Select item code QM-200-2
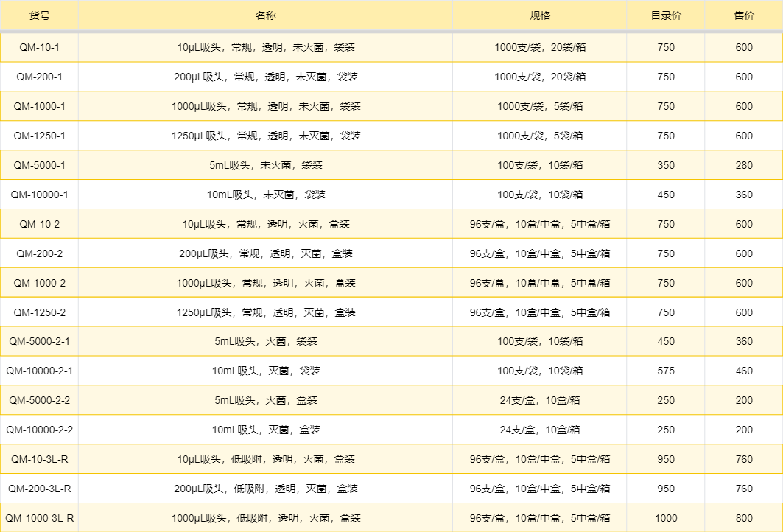The image size is (783, 532). coord(40,253)
